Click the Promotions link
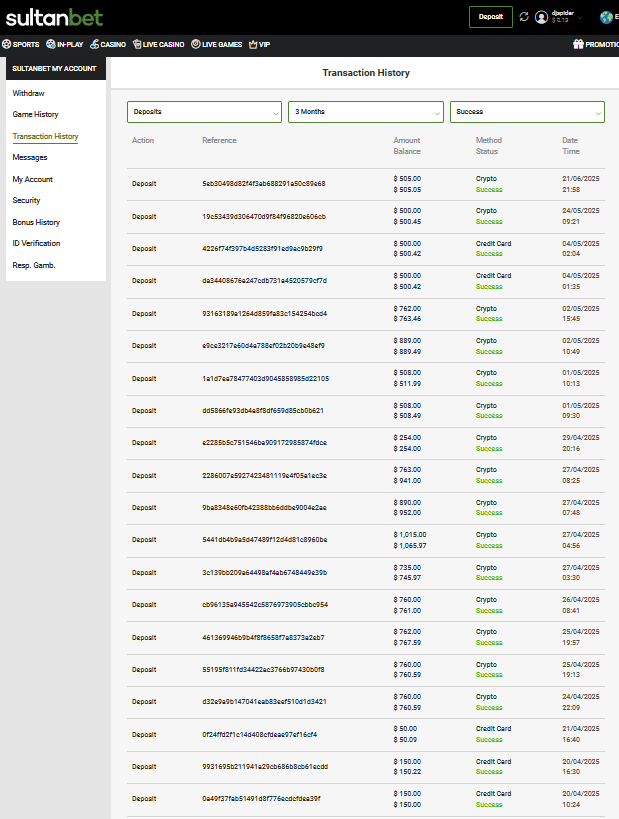The height and width of the screenshot is (819, 619). [x=602, y=44]
